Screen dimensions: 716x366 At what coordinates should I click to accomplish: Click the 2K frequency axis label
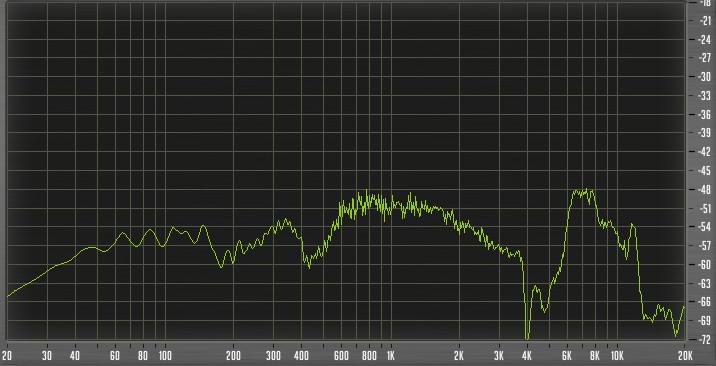point(459,356)
